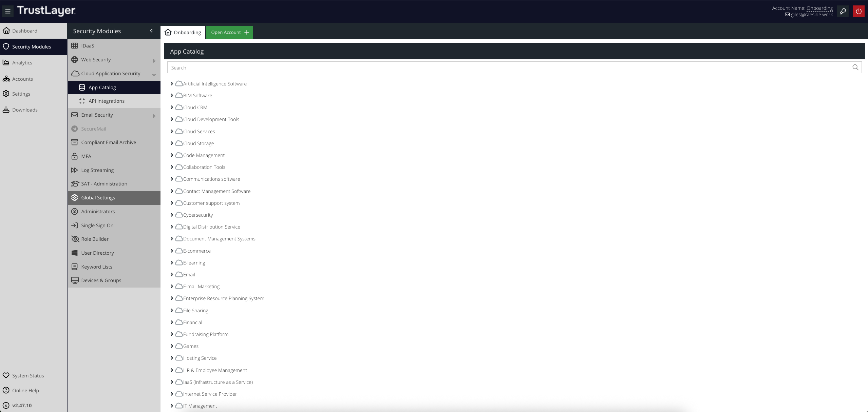Image resolution: width=868 pixels, height=412 pixels.
Task: Expand the Cloud CRM category triangle
Action: point(172,107)
